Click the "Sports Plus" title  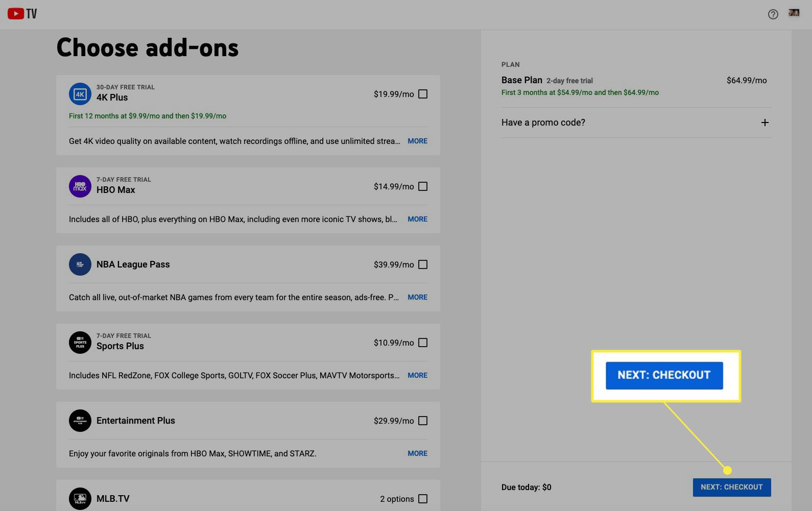(x=120, y=346)
